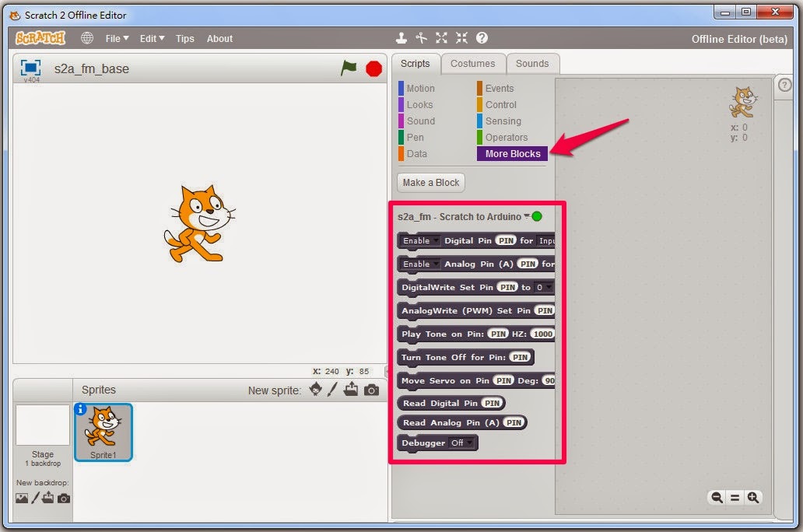Reset scripts area zoom to normal
This screenshot has width=803, height=532.
pyautogui.click(x=735, y=497)
